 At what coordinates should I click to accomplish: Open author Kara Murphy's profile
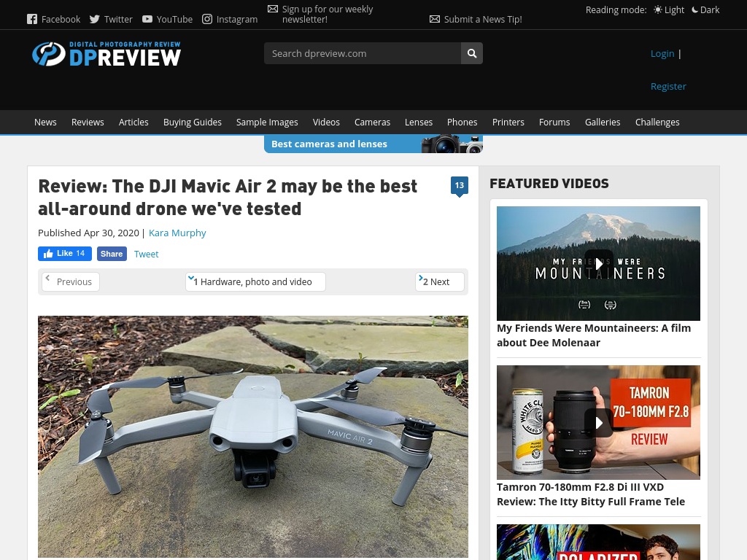point(177,233)
